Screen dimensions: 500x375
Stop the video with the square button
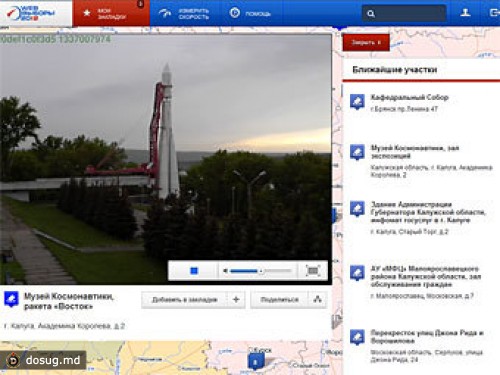tap(194, 271)
